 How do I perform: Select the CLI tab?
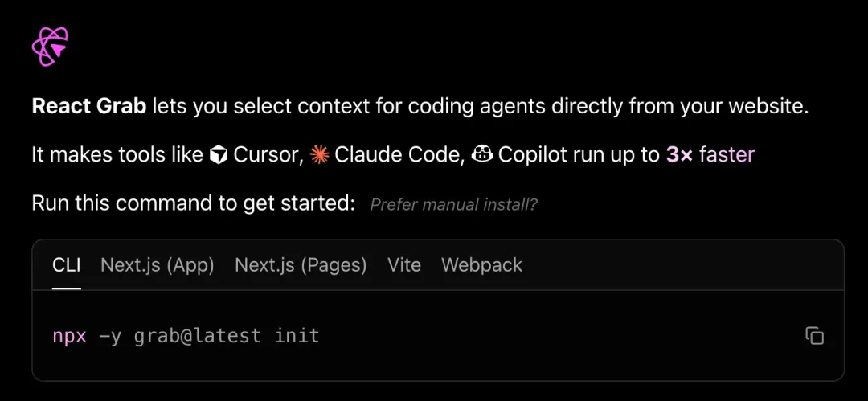[67, 265]
